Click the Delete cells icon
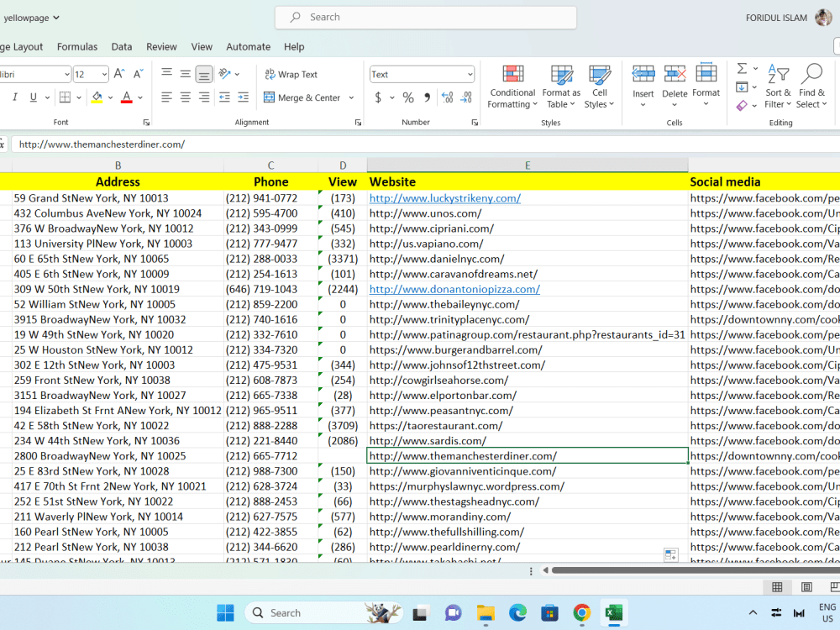This screenshot has width=840, height=630. point(675,74)
